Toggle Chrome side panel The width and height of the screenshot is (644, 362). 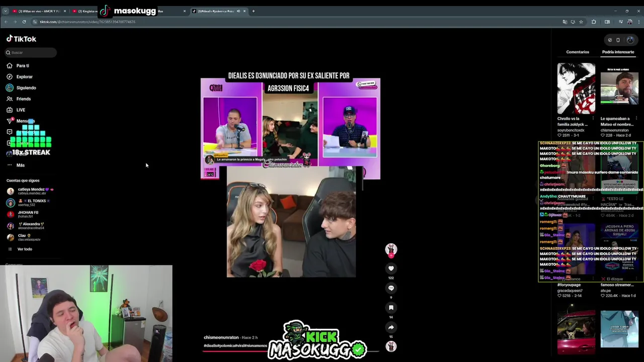[607, 22]
